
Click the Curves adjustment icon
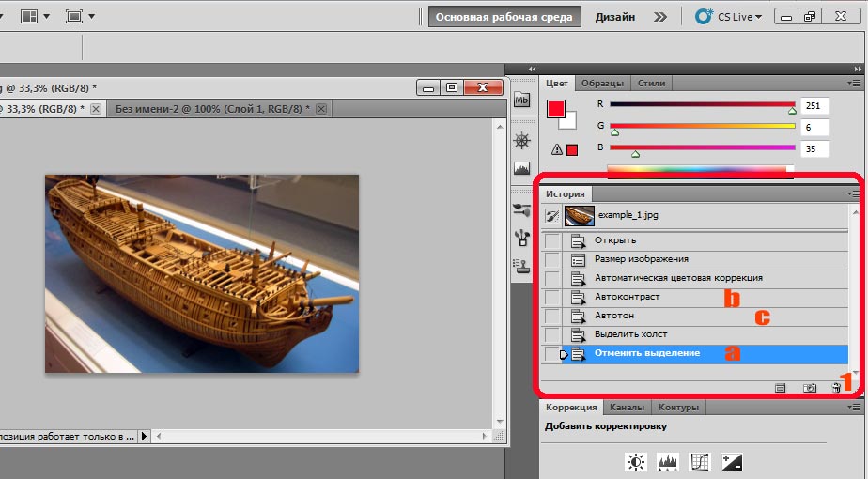pos(698,461)
